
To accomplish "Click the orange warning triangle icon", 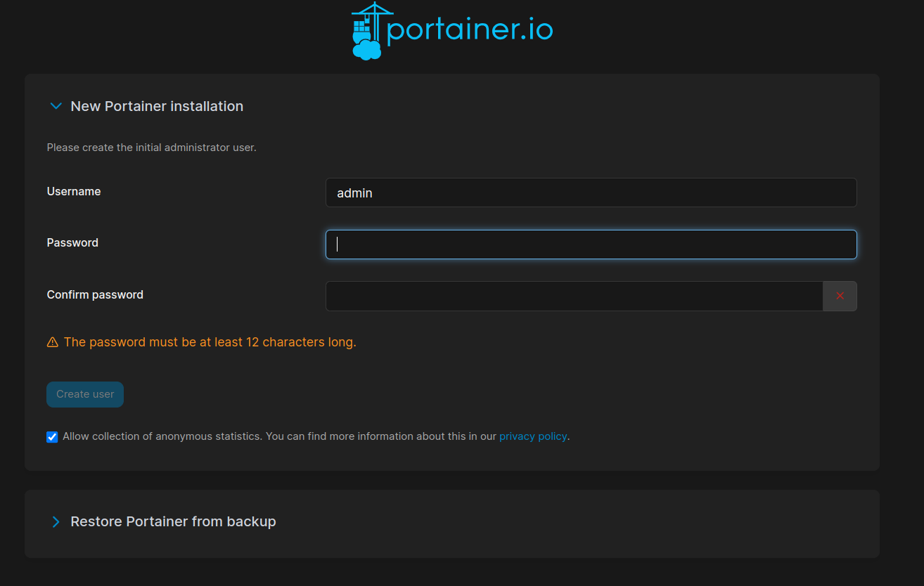I will pos(53,342).
